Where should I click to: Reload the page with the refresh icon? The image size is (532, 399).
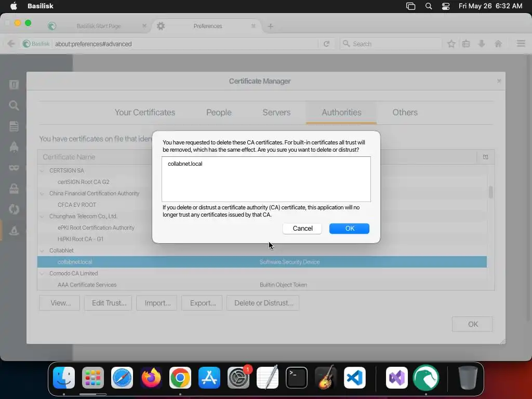click(x=326, y=44)
